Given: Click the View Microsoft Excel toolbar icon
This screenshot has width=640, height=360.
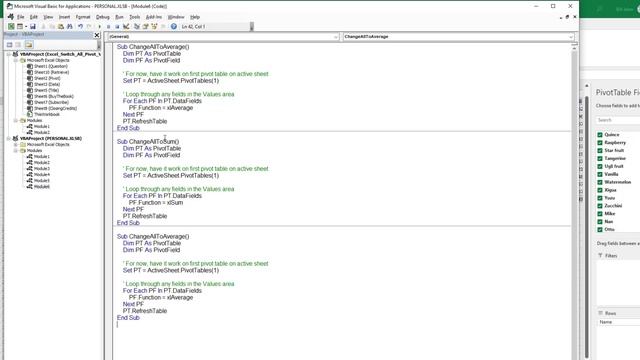Looking at the screenshot, I should pos(11,27).
